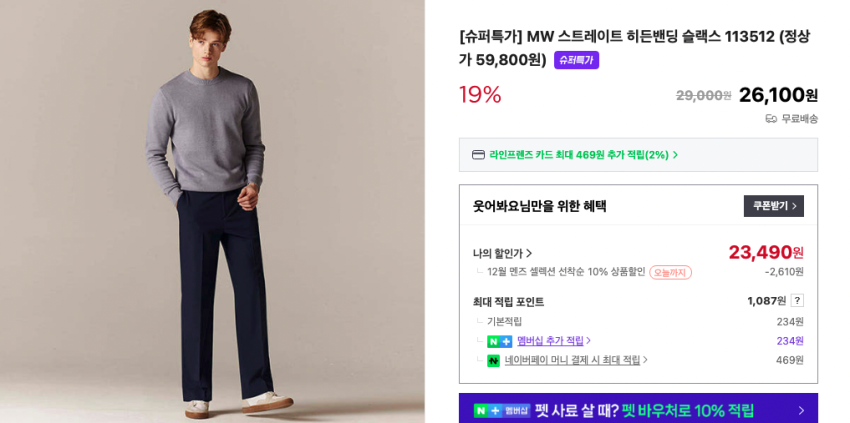Click the free shipping truck icon
850x423 pixels.
click(x=771, y=119)
